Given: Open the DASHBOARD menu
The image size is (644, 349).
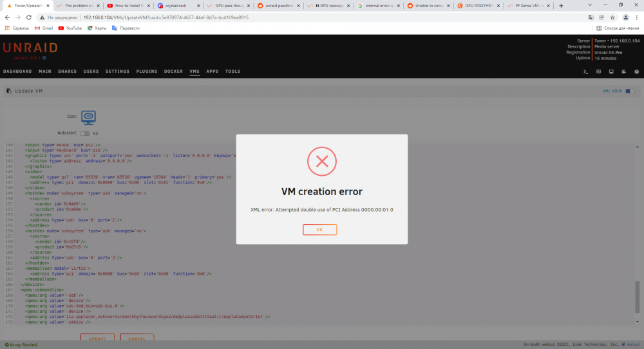Looking at the screenshot, I should (x=17, y=71).
